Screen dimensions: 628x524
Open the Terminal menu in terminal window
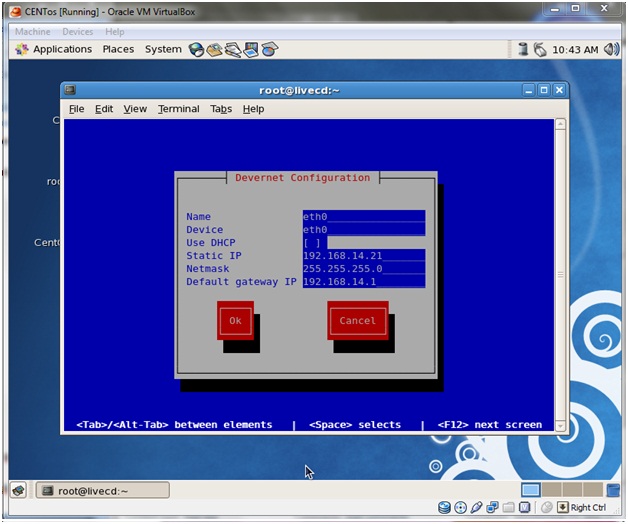179,109
